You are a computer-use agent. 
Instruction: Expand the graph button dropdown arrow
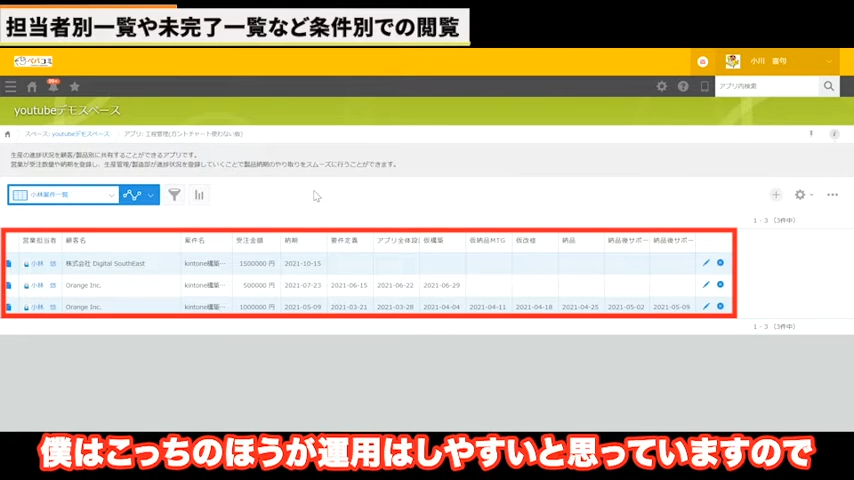click(151, 195)
